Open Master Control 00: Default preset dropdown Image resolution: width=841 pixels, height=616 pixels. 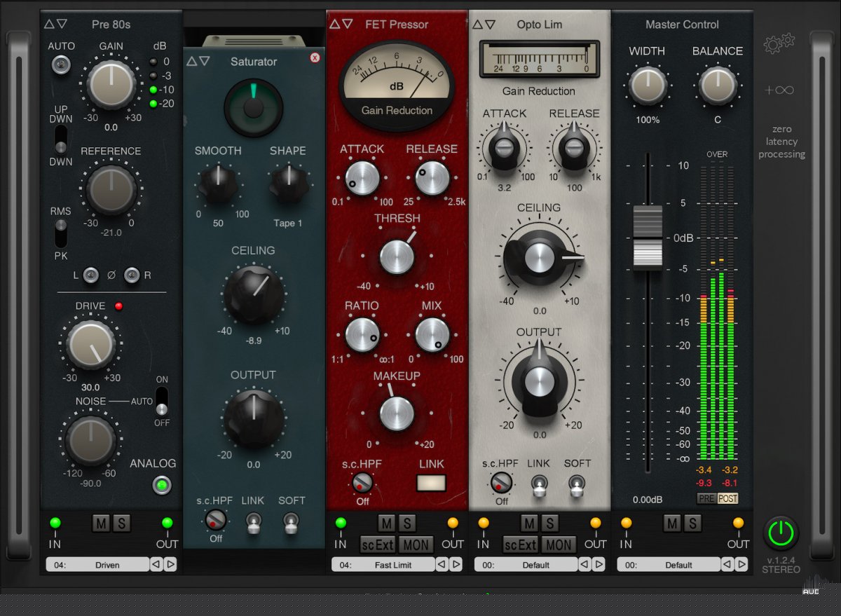(669, 565)
